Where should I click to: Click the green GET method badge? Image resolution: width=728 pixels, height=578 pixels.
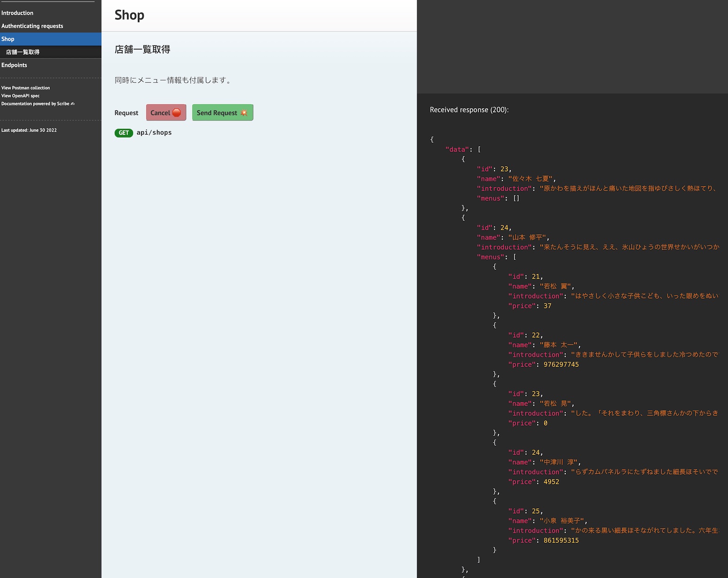(123, 133)
